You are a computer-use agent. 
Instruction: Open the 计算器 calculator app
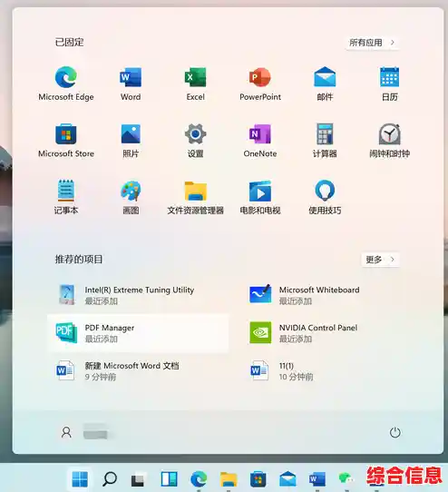click(x=325, y=141)
